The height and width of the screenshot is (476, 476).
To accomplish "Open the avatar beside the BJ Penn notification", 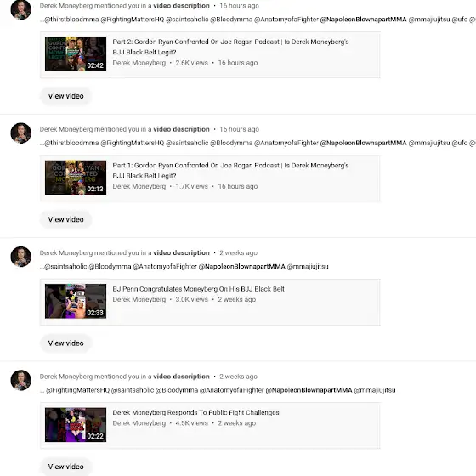I will click(21, 257).
